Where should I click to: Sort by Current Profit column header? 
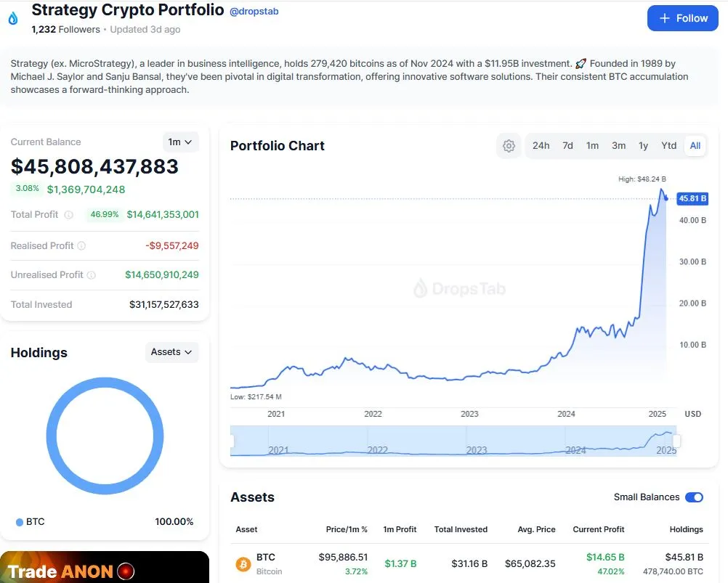coord(599,529)
